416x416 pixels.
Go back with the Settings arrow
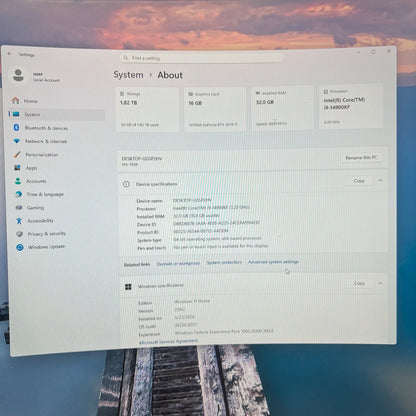click(x=10, y=54)
